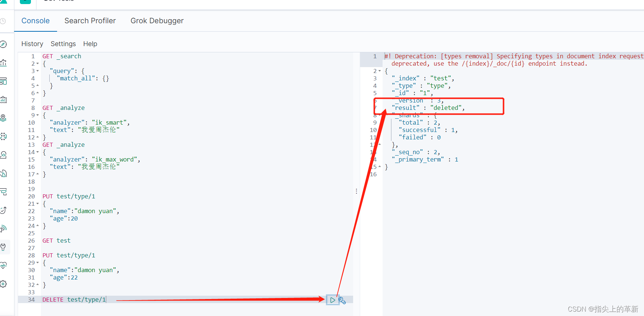Open Discover via the compass icon
Screen dimensions: 644x316
3,44
